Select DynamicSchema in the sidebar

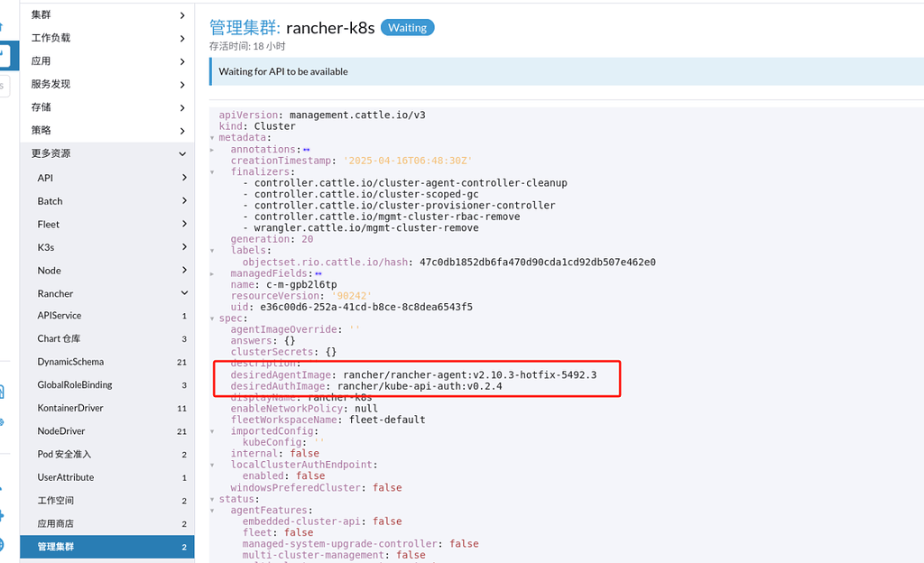coord(106,361)
